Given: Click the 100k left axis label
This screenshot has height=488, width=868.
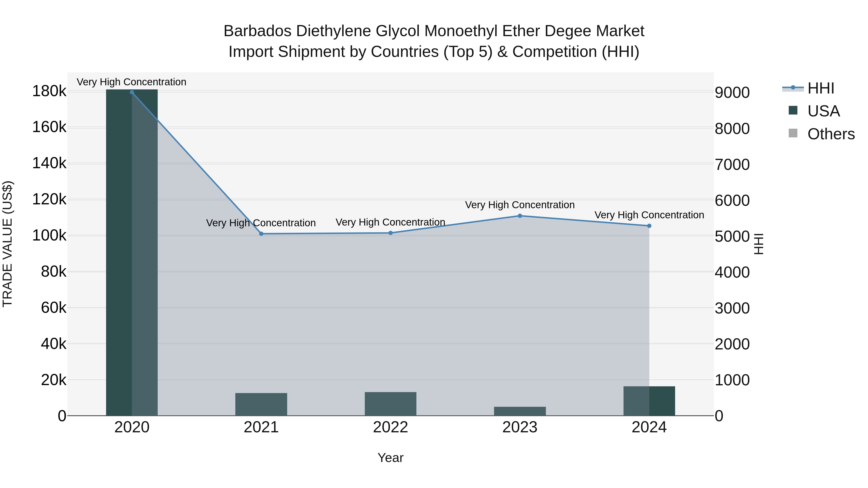Looking at the screenshot, I should [49, 235].
